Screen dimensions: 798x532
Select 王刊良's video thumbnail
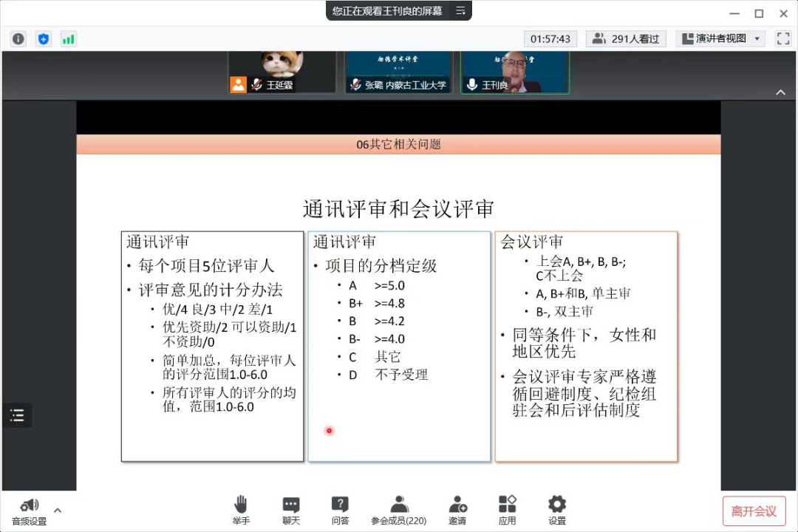(515, 72)
